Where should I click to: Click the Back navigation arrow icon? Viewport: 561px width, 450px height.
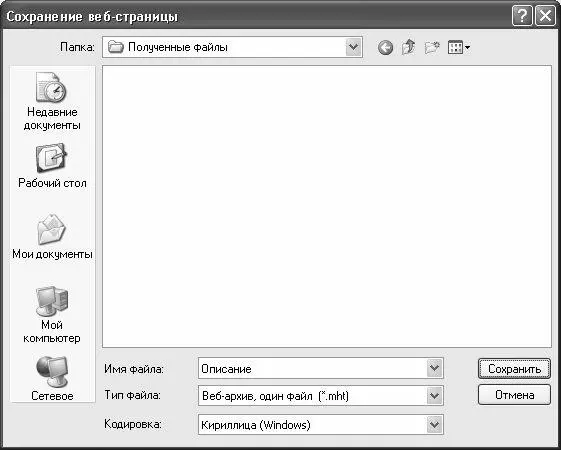tap(385, 47)
